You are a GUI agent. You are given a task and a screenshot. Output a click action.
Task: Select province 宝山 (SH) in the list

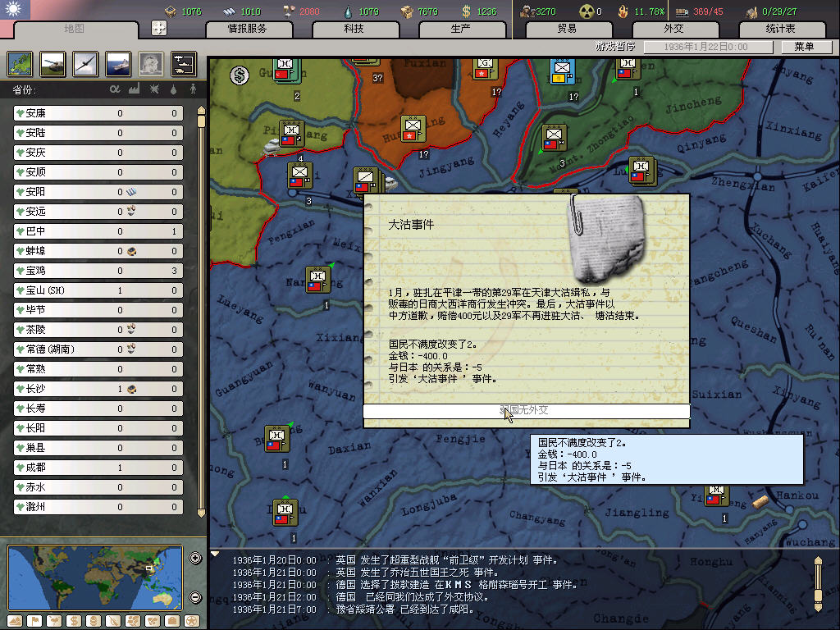coord(98,290)
